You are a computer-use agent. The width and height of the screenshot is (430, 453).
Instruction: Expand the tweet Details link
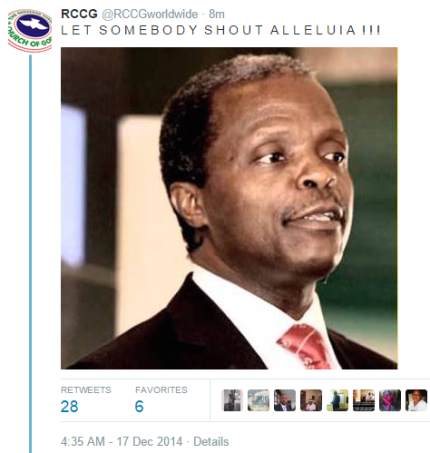211,441
